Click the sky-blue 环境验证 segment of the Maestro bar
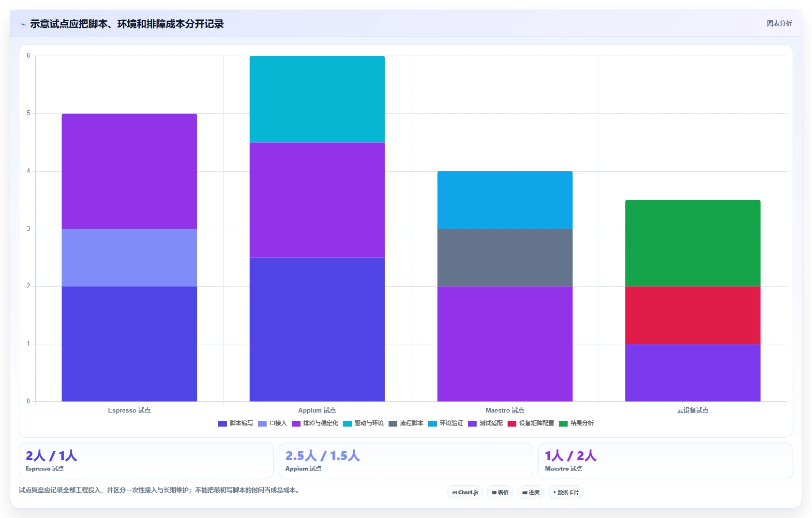 click(x=505, y=200)
